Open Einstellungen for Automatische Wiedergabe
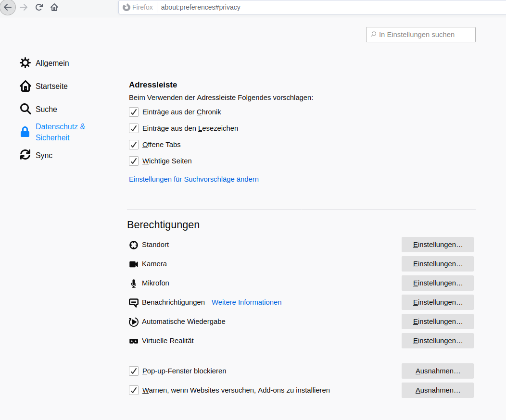The height and width of the screenshot is (420, 506). tap(438, 321)
